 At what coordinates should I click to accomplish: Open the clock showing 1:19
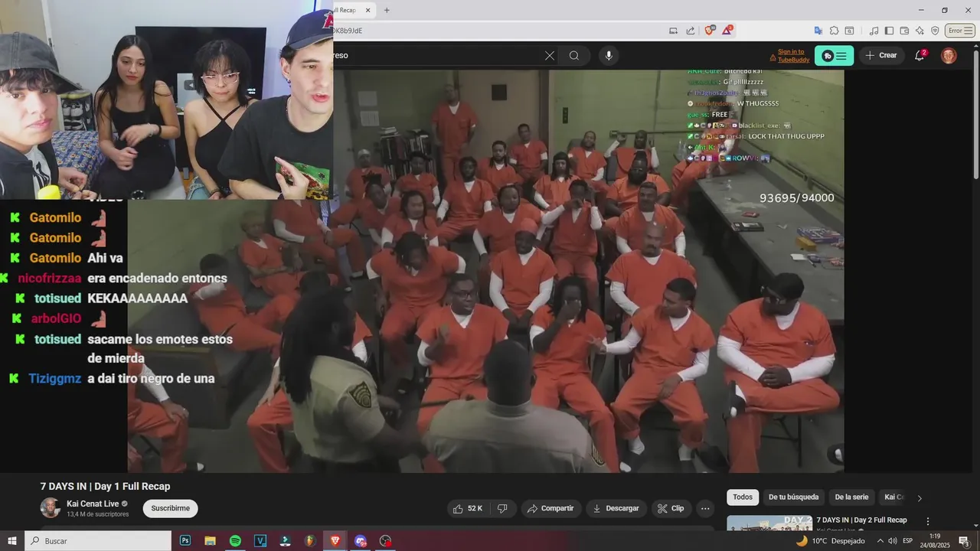coord(935,540)
